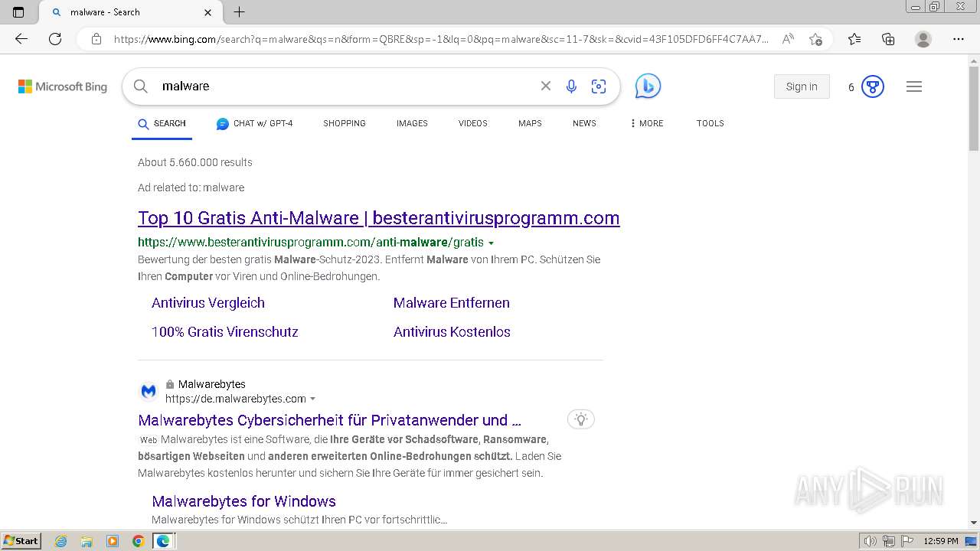The width and height of the screenshot is (980, 551).
Task: Open the TOOLS options
Action: click(710, 123)
